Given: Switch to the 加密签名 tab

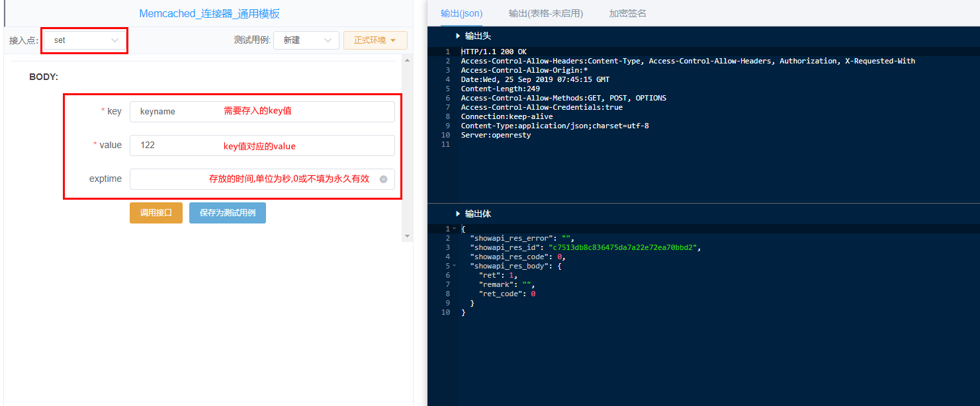Looking at the screenshot, I should (628, 13).
